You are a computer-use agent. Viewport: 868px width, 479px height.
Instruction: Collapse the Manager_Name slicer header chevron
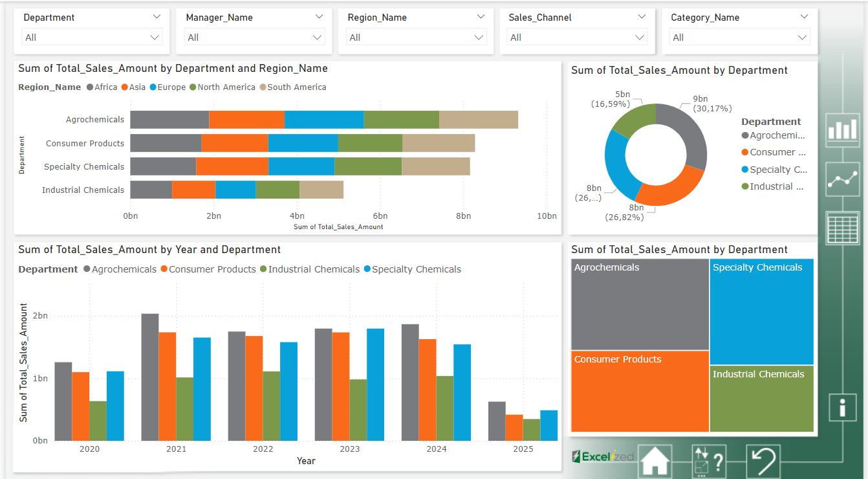(x=319, y=17)
